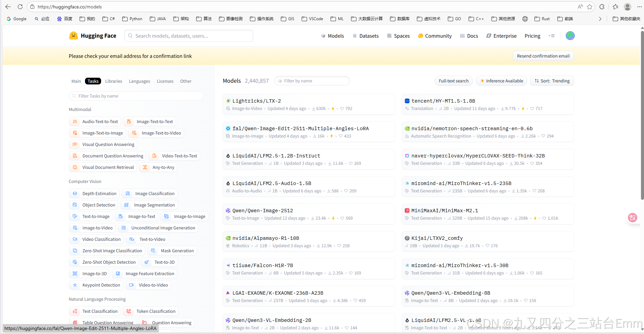Expand the navigation more-menu icon
This screenshot has height=334, width=644.
coord(551,36)
